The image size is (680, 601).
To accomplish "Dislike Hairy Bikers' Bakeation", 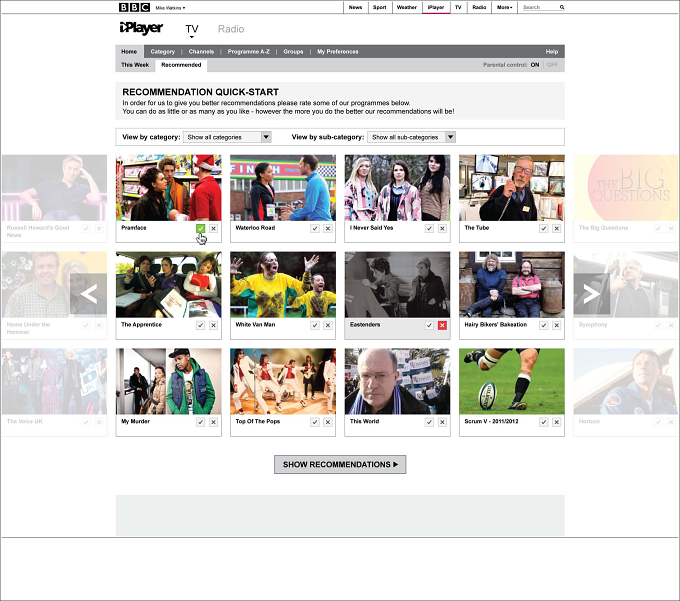I will [557, 325].
